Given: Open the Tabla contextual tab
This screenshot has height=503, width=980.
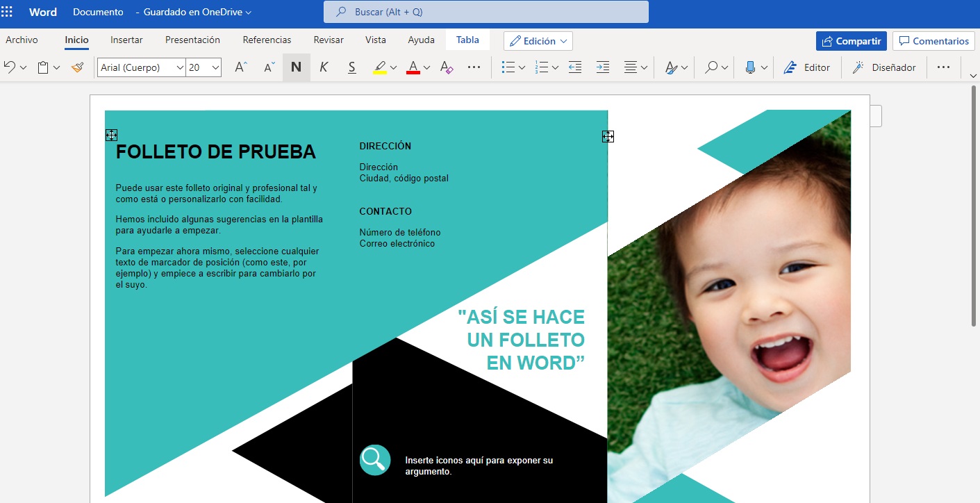Looking at the screenshot, I should coord(467,40).
